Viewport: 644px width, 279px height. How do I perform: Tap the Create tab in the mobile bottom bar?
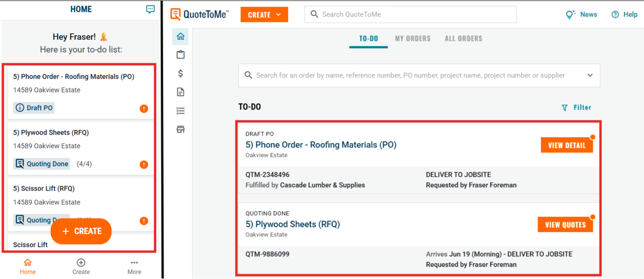point(81,267)
